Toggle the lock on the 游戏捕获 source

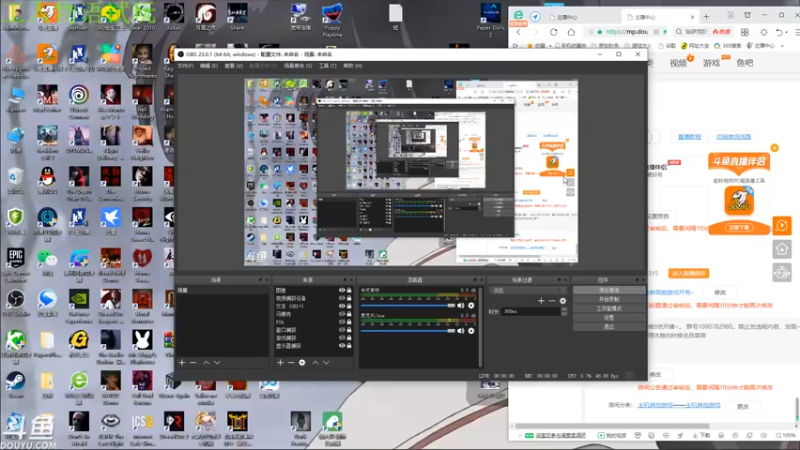(349, 338)
